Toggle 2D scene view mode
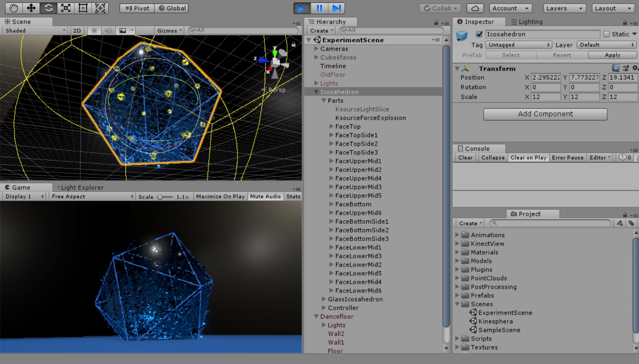This screenshot has width=639, height=364. (x=77, y=31)
